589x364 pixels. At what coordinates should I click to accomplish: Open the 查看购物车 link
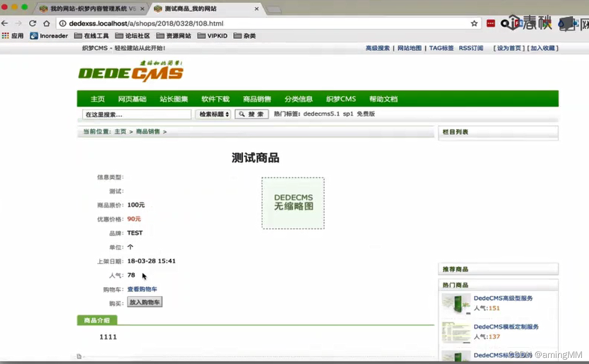142,289
